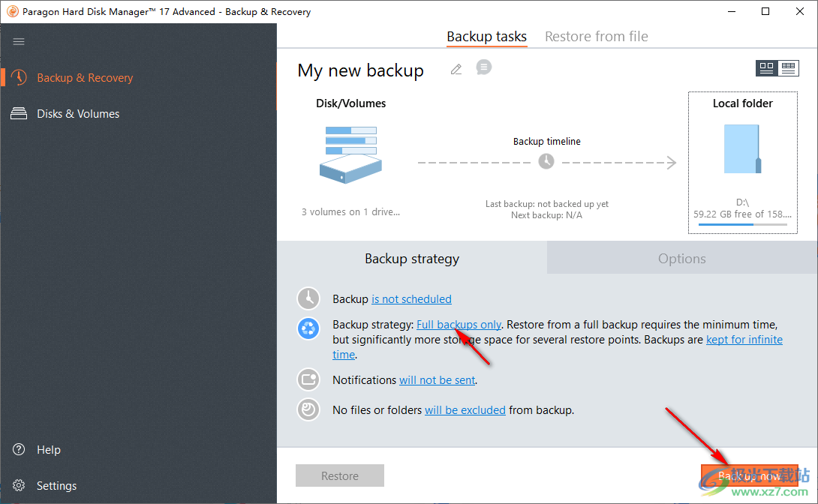Click the My new backup title
This screenshot has width=818, height=504.
[360, 70]
